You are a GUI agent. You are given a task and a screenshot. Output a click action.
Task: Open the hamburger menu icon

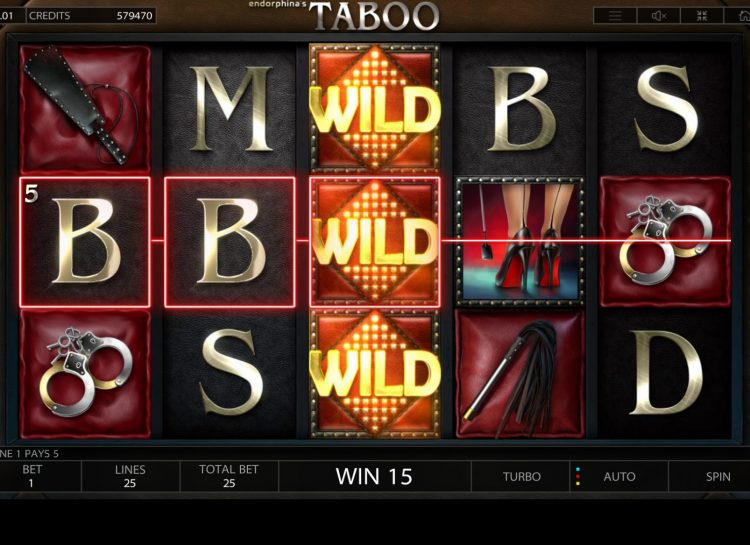(x=615, y=16)
